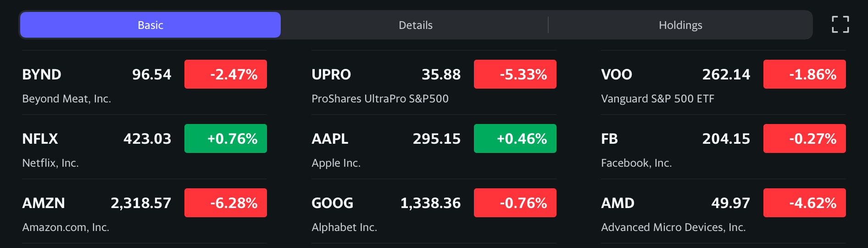Click the fullscreen expand icon
This screenshot has height=248, width=868.
point(840,24)
